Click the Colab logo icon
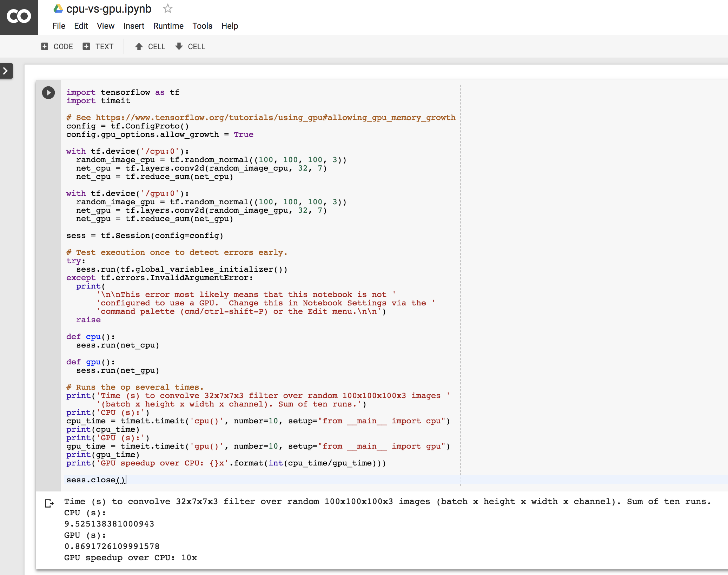Viewport: 728px width, 575px height. pos(19,17)
